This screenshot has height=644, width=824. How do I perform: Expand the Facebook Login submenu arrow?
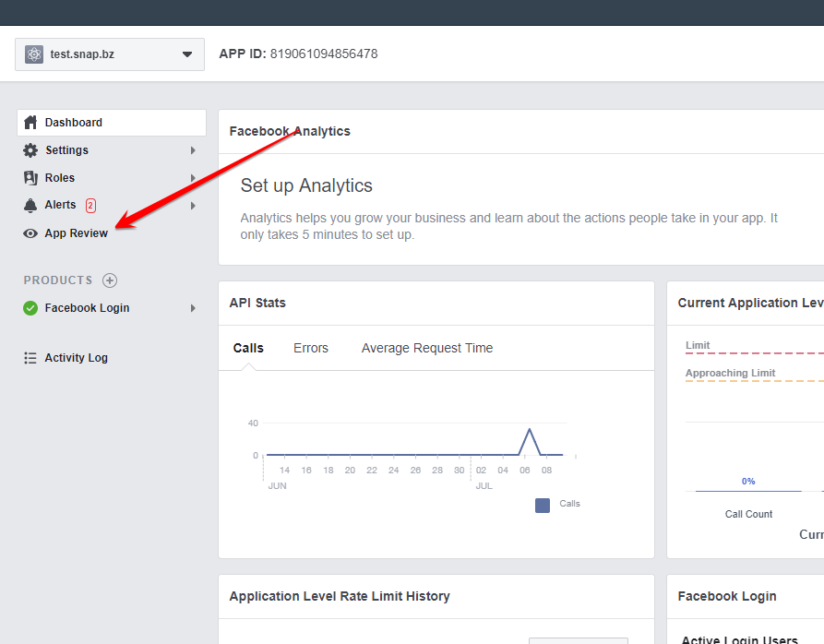pos(193,308)
